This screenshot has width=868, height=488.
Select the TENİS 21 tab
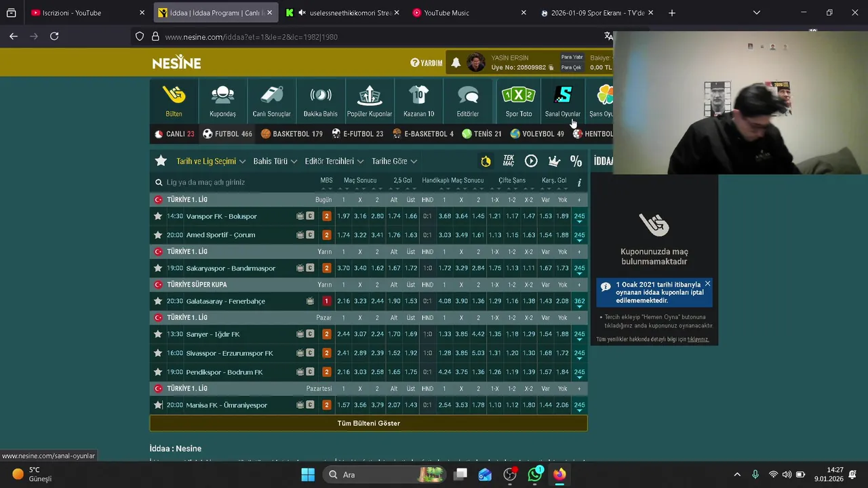point(481,134)
